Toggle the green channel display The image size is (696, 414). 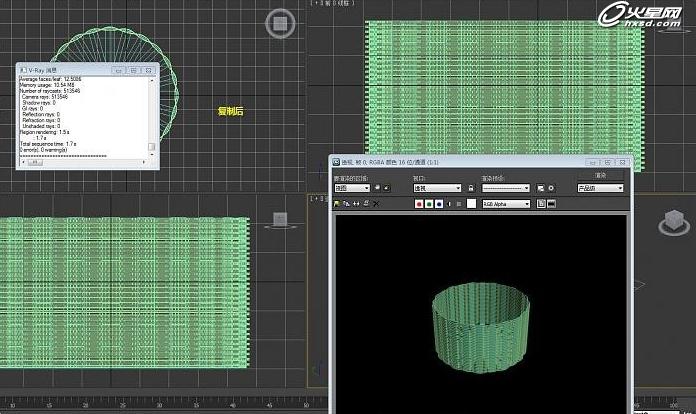pos(429,203)
